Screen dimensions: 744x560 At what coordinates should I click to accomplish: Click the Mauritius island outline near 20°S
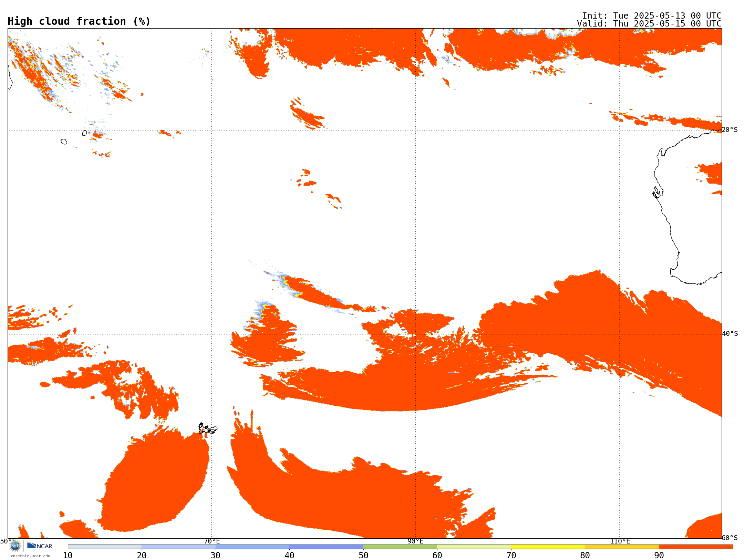pos(84,133)
